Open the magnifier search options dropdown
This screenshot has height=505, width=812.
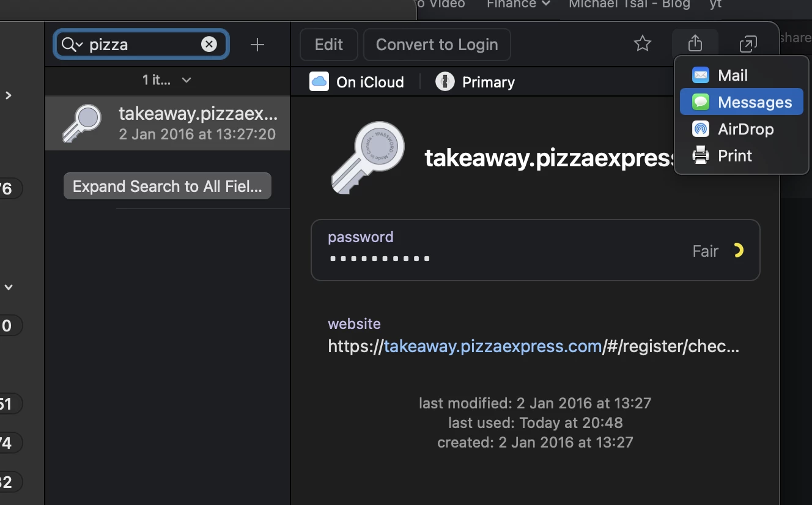pos(72,44)
